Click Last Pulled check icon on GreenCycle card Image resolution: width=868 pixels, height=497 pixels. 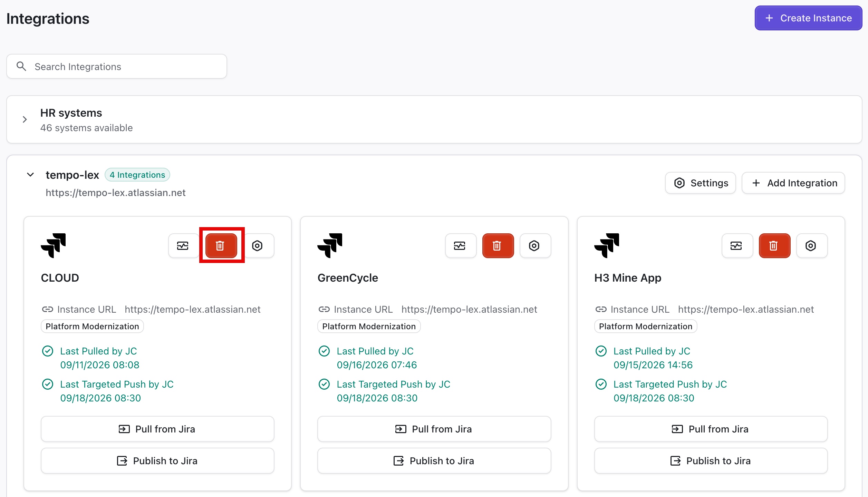324,351
